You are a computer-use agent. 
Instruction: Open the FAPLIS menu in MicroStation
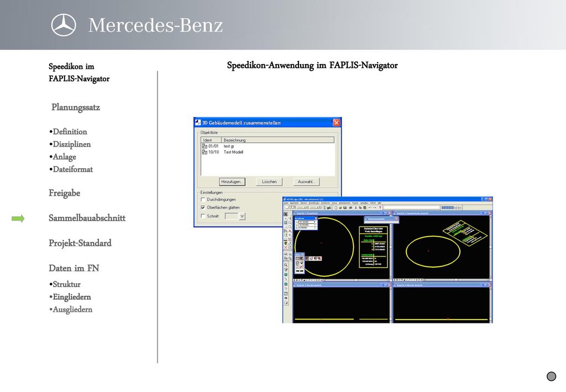[373, 203]
